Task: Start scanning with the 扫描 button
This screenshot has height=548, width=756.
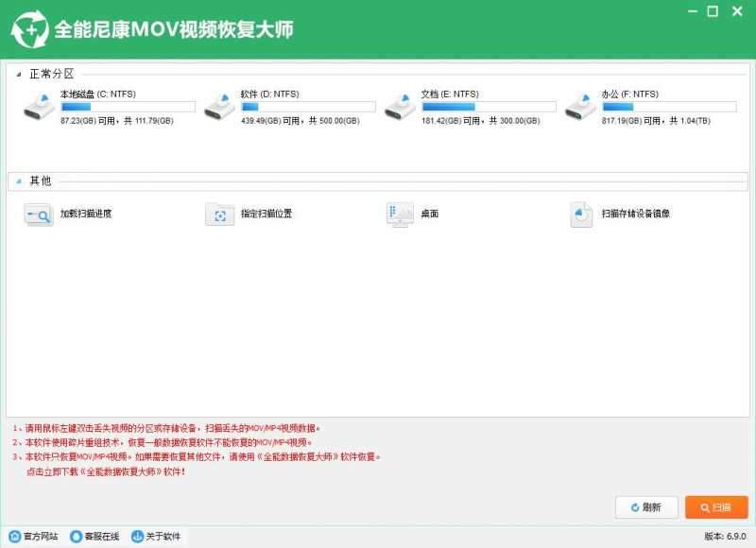Action: (x=714, y=507)
